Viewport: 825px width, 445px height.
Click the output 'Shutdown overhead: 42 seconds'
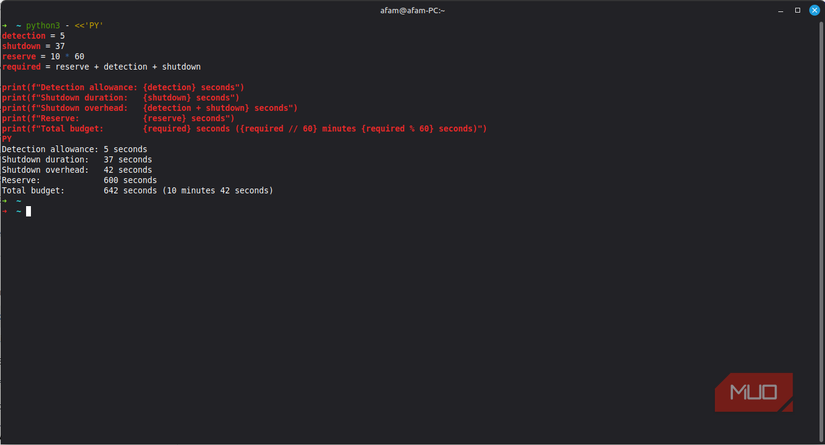tap(77, 170)
